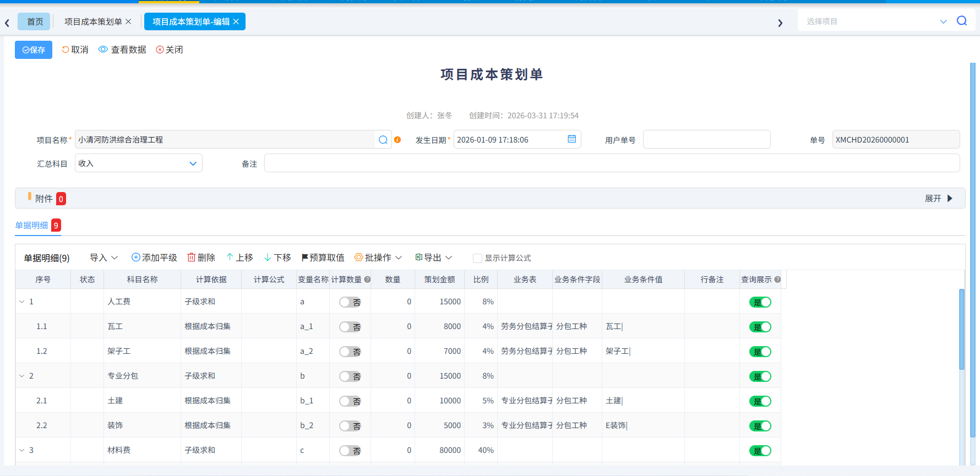The image size is (980, 476).
Task: Collapse row 2 专业分包 tree node
Action: click(x=22, y=376)
